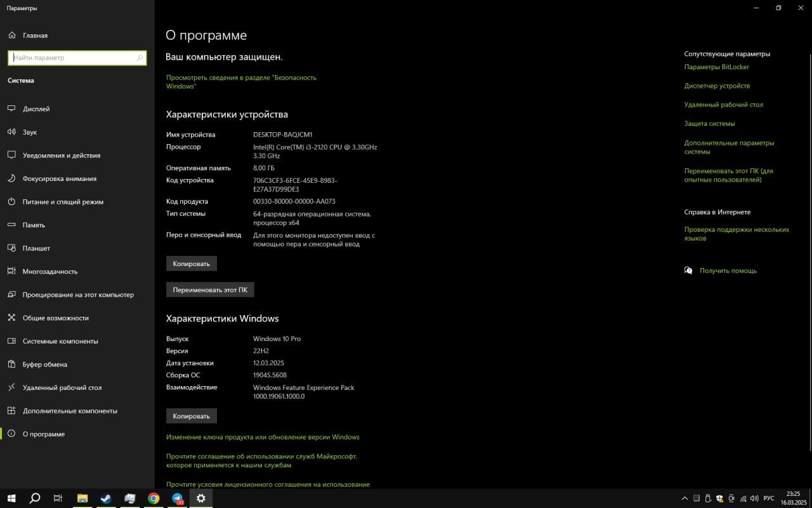The width and height of the screenshot is (812, 508).
Task: Open the служб Майкрософт agreement link
Action: [261, 460]
